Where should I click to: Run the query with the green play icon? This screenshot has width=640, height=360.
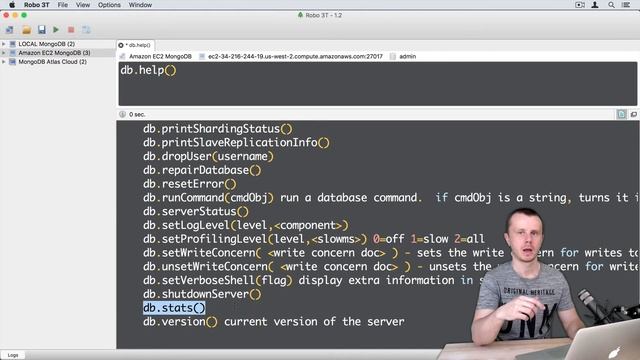coord(56,30)
